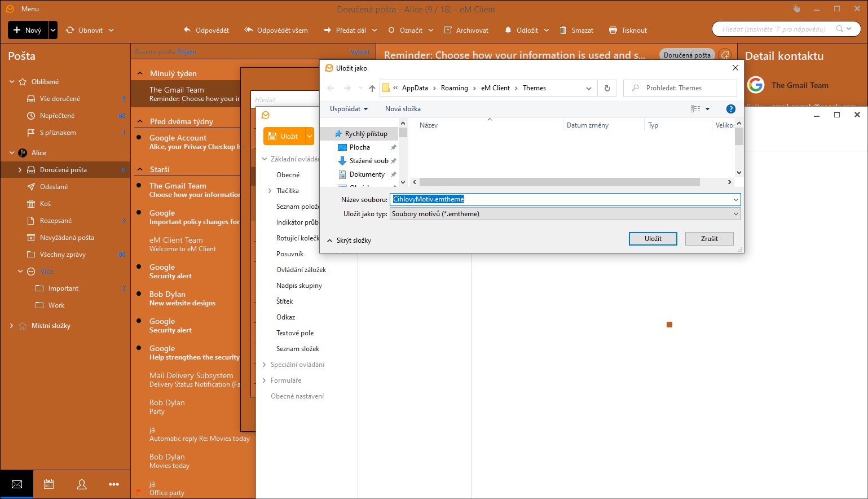Click Zrušit to cancel saving
Screen dimensions: 868x499
(710, 239)
